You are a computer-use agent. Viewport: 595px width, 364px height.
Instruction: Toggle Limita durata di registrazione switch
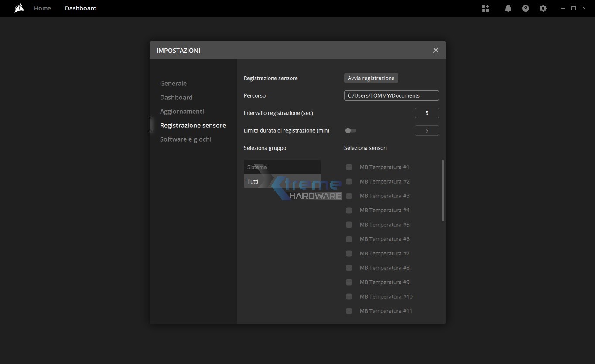pyautogui.click(x=350, y=130)
